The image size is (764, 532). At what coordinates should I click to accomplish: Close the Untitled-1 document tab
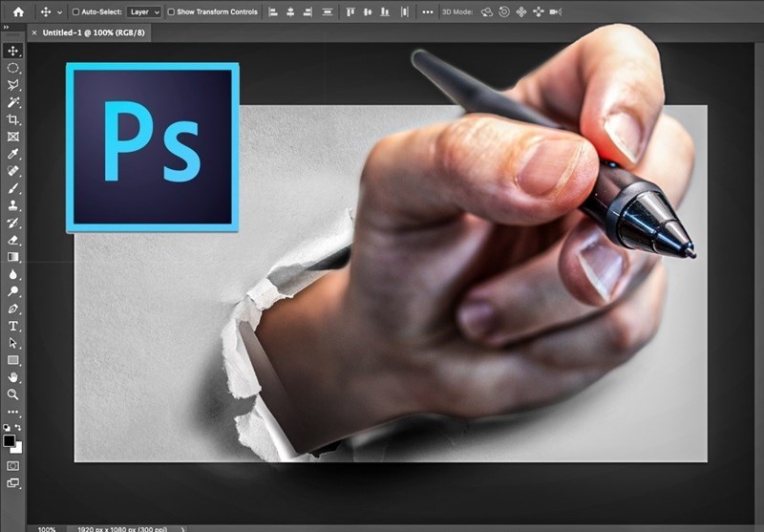(34, 32)
